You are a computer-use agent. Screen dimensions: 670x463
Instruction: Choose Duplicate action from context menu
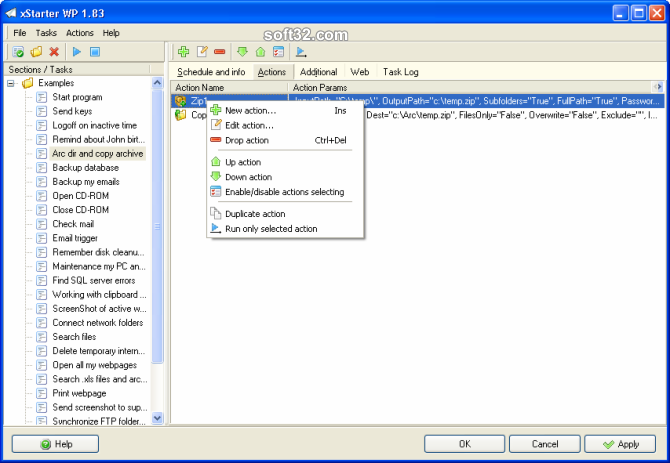[x=285, y=214]
